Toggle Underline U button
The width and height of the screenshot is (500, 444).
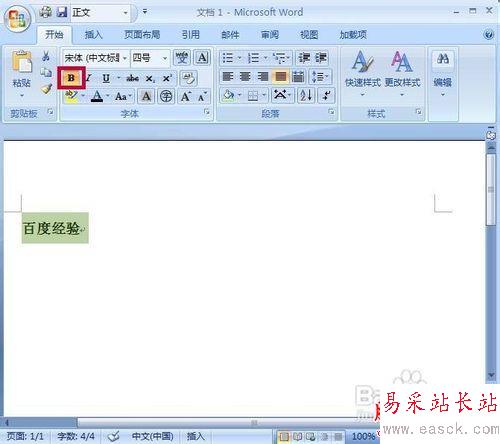[106, 78]
